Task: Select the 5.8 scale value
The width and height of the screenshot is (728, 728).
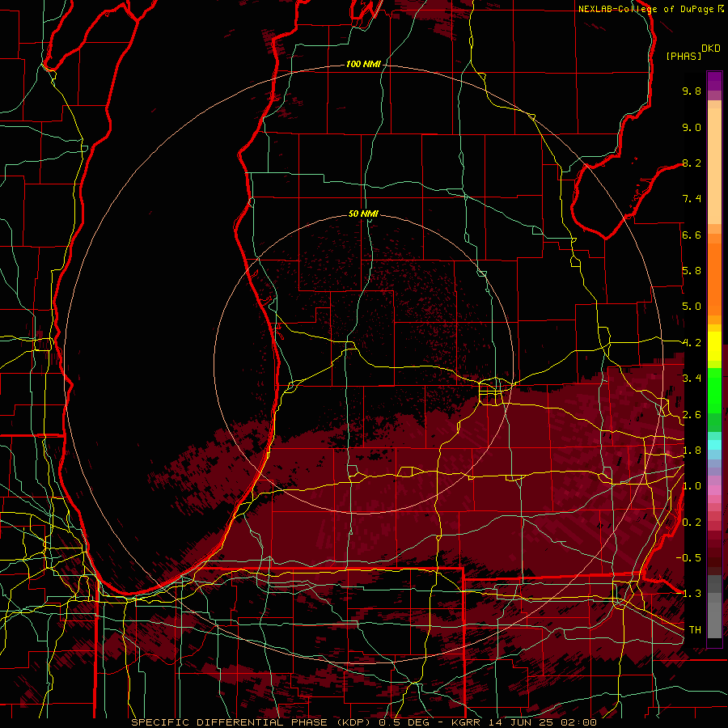Action: click(x=692, y=271)
